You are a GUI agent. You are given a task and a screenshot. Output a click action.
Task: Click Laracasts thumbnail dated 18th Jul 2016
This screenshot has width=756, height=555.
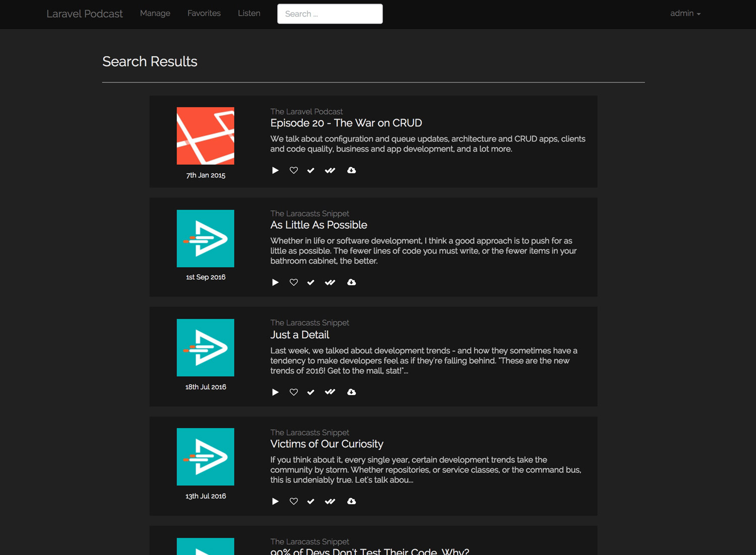(x=206, y=348)
